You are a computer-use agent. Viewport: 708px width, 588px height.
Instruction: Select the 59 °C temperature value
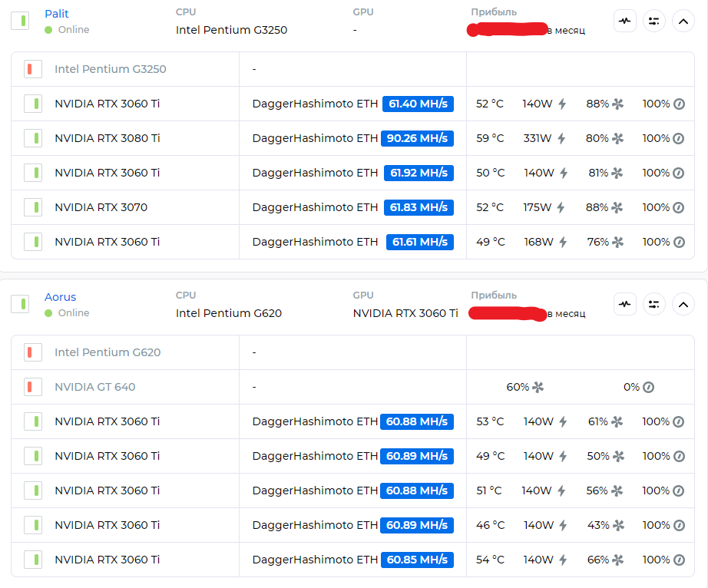coord(490,138)
